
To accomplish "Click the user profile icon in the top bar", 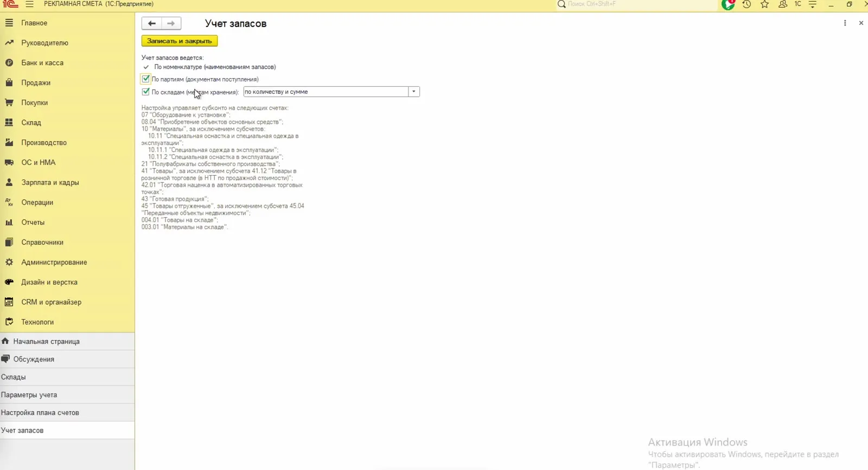I will coord(782,4).
